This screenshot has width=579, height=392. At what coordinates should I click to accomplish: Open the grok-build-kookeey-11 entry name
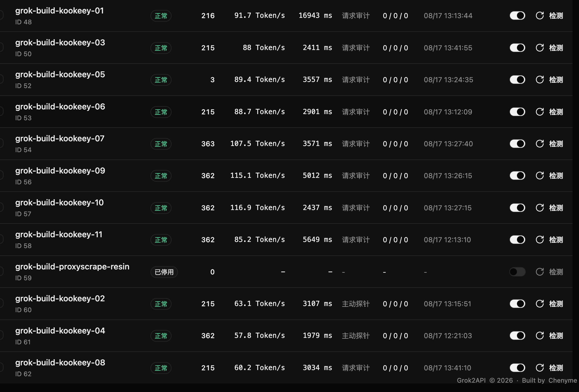pos(59,234)
